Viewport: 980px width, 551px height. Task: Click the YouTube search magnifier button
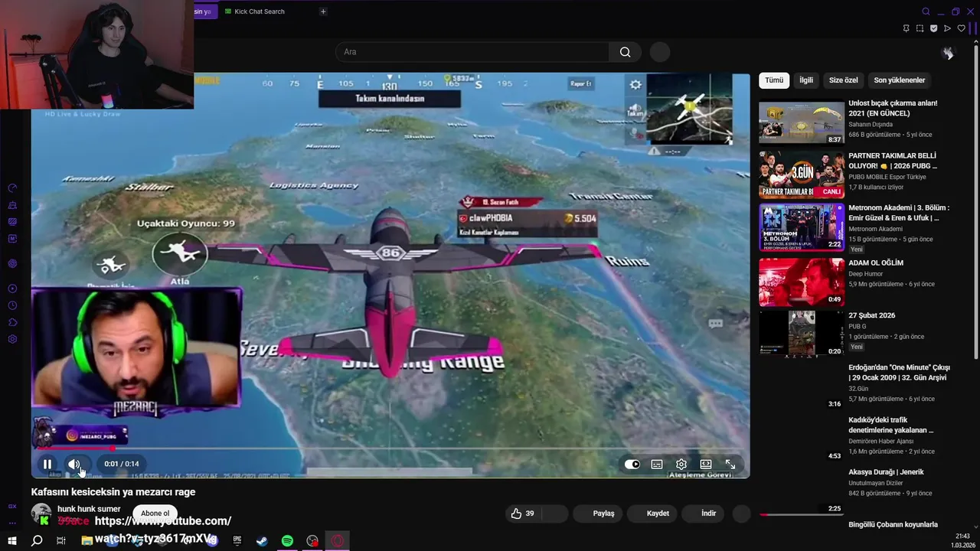626,52
